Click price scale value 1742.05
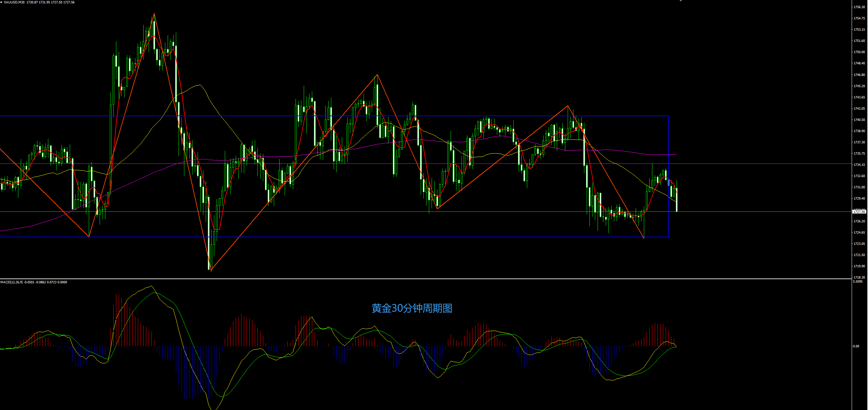Screen dimensions: 868x410 pos(859,109)
